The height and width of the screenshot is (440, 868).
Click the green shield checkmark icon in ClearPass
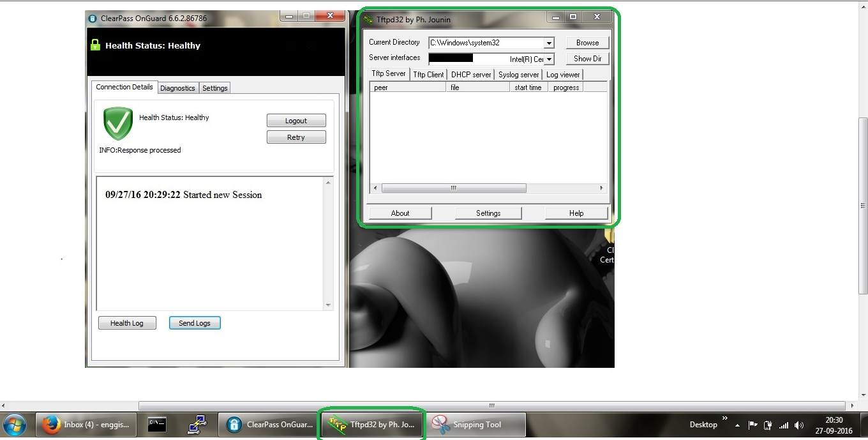[118, 123]
